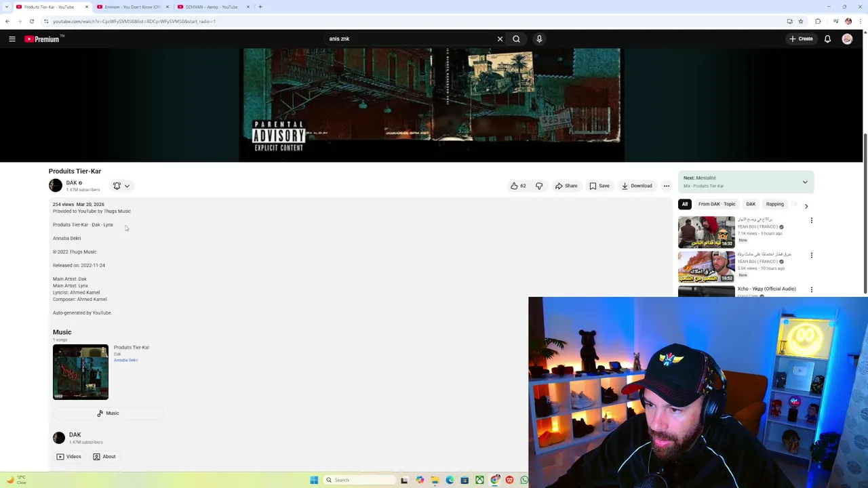This screenshot has width=868, height=488.
Task: Close the Produits Tier-Kar browser tab
Action: [86, 7]
